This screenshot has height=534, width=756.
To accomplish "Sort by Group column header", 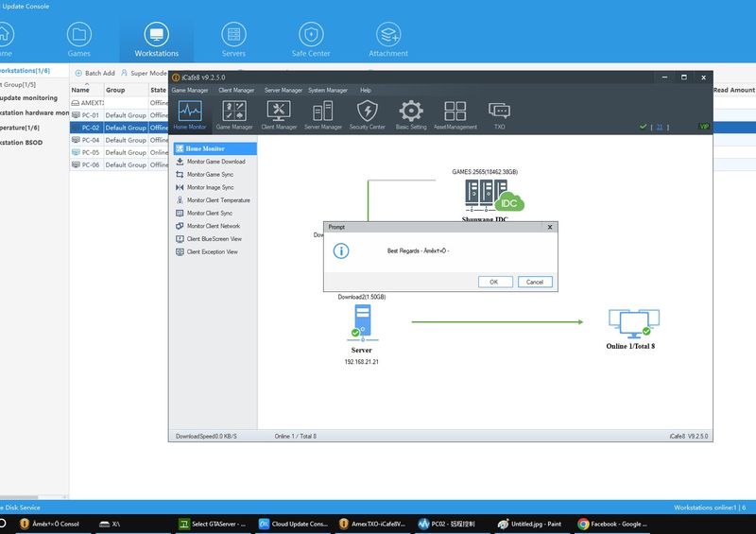I will [x=126, y=90].
